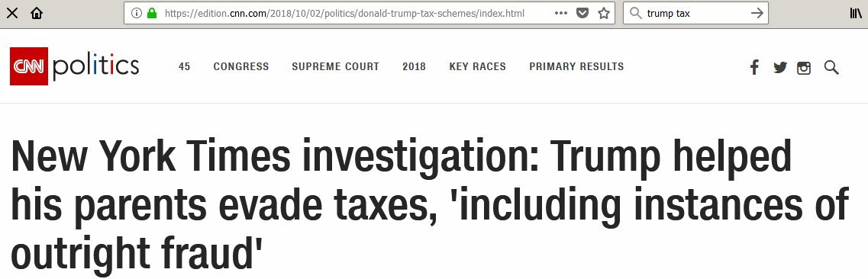Show site information icon in address bar
Image resolution: width=868 pixels, height=279 pixels.
tap(136, 13)
